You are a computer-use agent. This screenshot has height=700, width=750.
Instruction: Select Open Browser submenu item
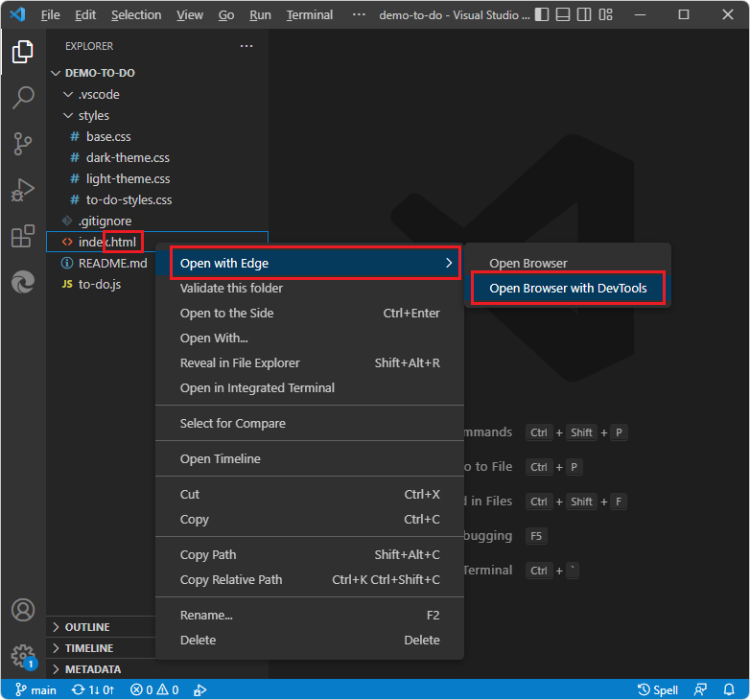point(568,263)
